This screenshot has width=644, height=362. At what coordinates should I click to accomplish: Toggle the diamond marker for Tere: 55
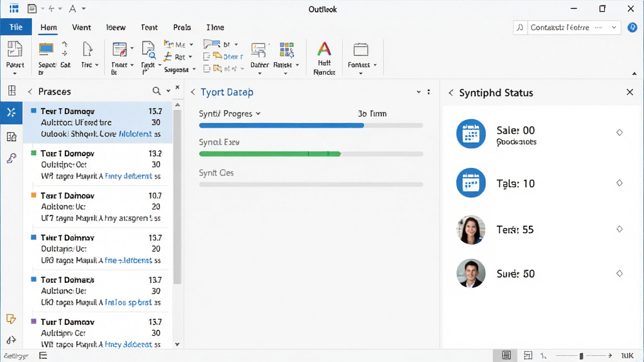coord(619,229)
